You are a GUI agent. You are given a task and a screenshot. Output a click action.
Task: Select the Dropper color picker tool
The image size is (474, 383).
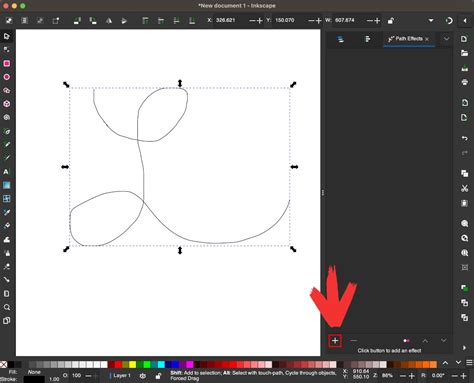[x=7, y=212]
